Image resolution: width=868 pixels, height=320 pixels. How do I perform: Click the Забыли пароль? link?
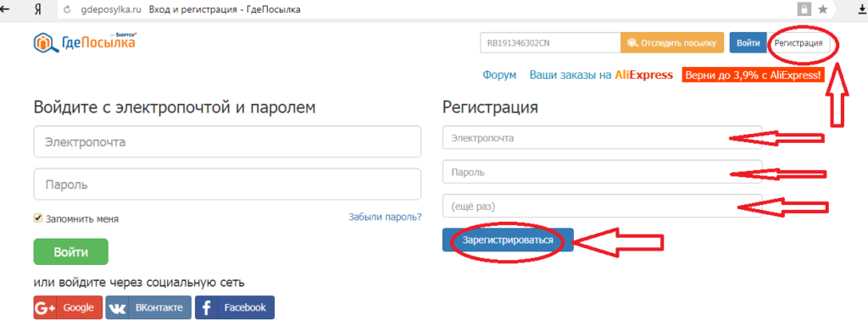[385, 217]
